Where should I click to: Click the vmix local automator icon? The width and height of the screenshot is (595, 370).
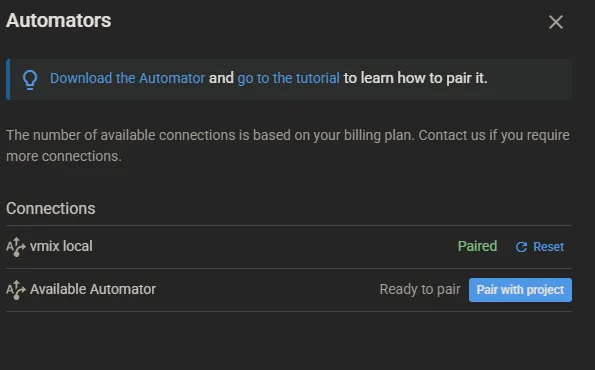click(x=16, y=247)
